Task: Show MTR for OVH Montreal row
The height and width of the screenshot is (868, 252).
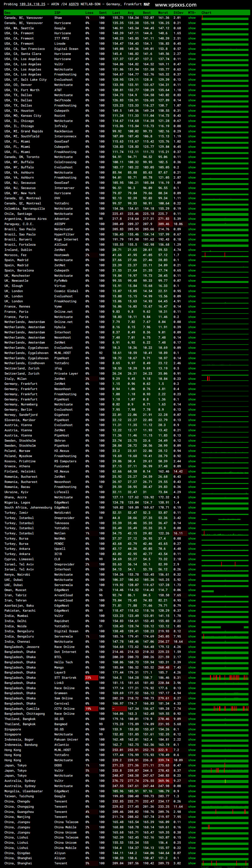Action: click(192, 198)
